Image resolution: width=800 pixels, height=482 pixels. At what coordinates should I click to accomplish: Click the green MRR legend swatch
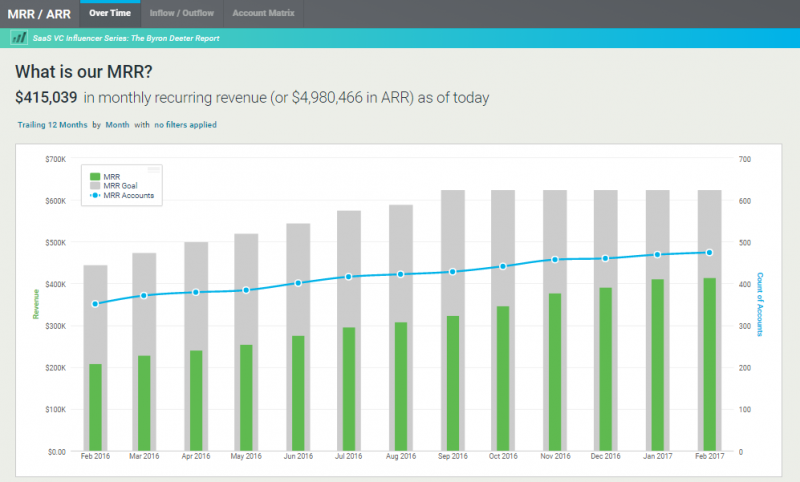pos(94,175)
